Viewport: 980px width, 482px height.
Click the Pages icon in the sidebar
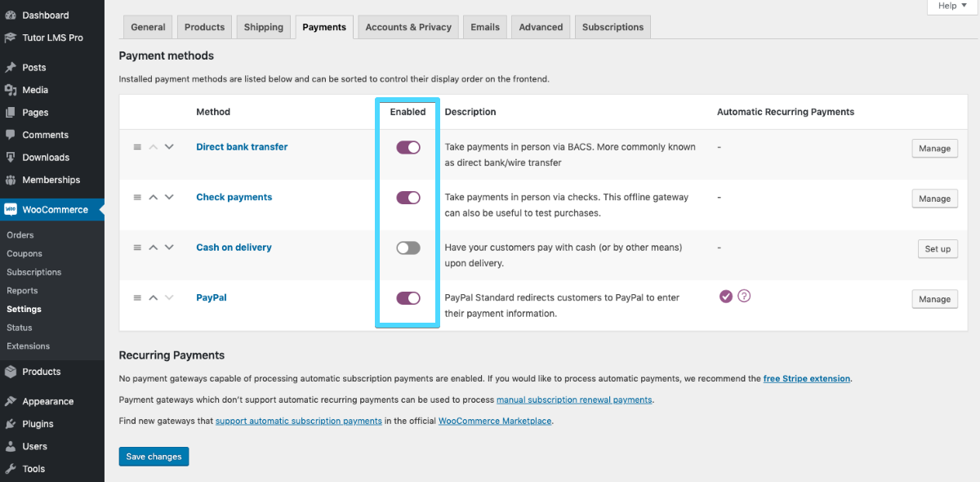[11, 113]
